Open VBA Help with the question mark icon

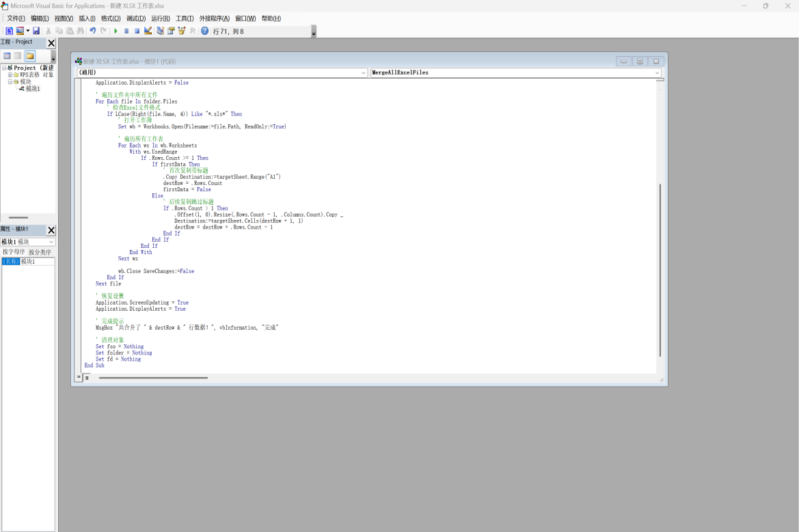pyautogui.click(x=204, y=31)
